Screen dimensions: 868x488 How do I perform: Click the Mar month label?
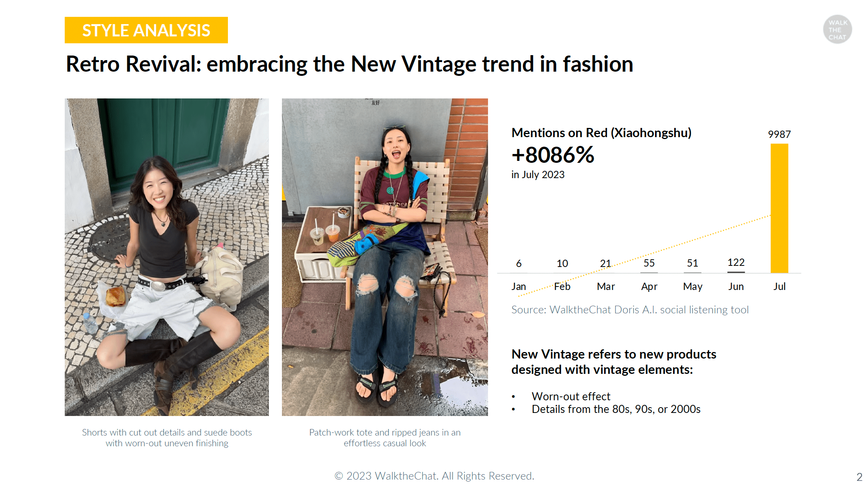click(x=606, y=287)
